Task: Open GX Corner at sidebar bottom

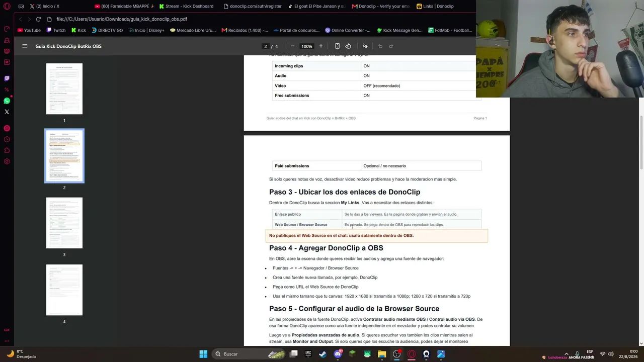Action: click(x=7, y=330)
